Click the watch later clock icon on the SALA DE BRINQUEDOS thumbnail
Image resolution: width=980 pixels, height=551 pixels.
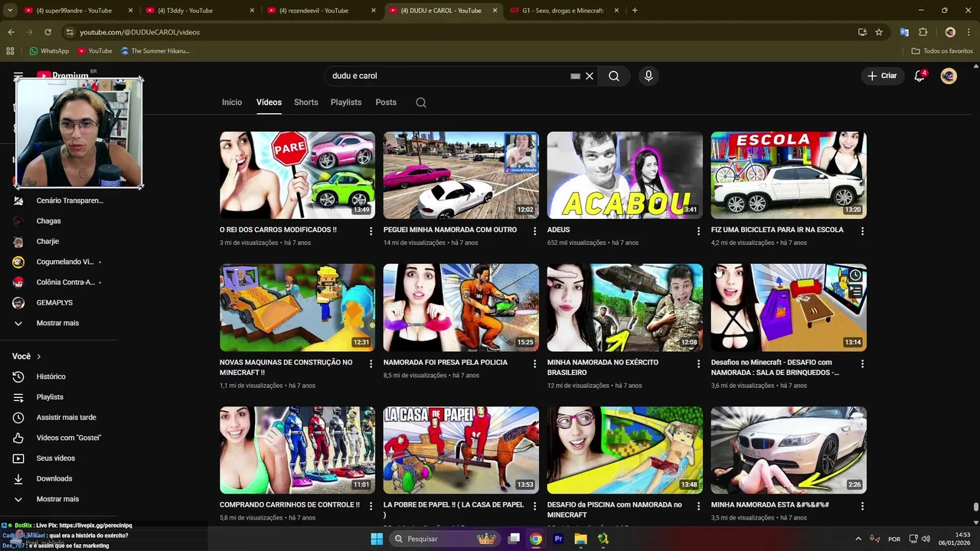(855, 275)
